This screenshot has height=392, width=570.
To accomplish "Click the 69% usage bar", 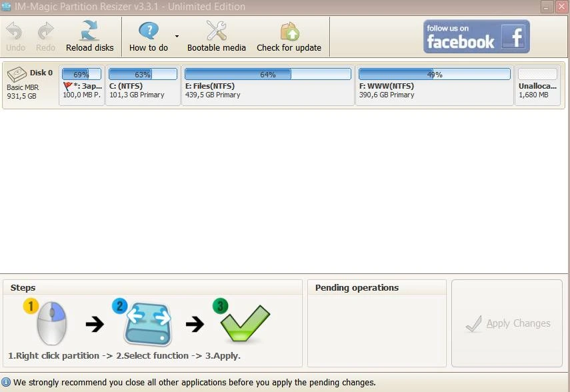I will click(x=81, y=74).
